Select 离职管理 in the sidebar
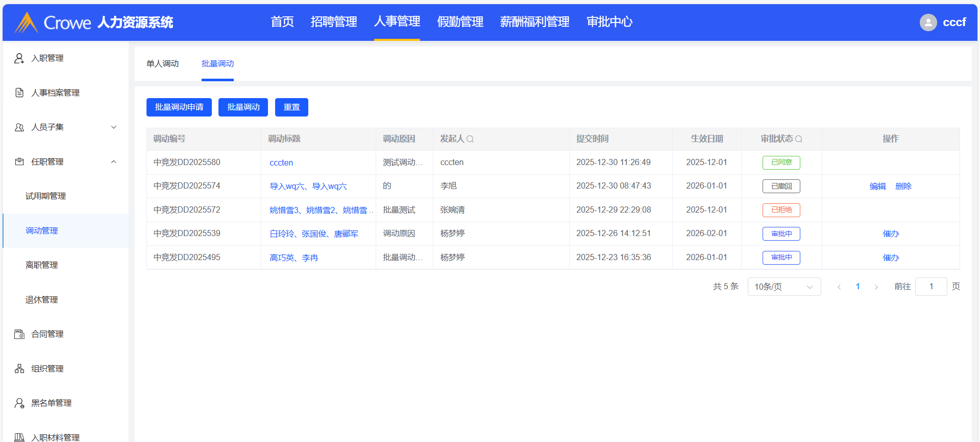 (x=42, y=265)
